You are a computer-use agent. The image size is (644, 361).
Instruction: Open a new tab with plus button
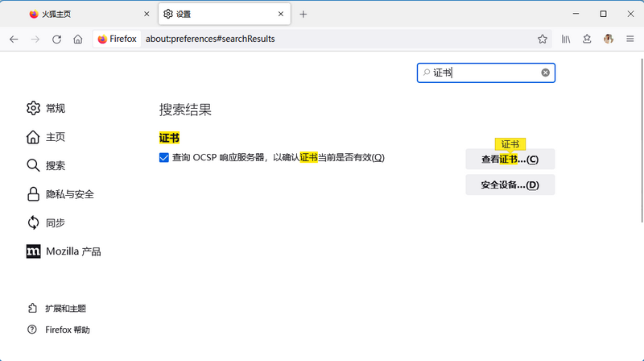[303, 15]
